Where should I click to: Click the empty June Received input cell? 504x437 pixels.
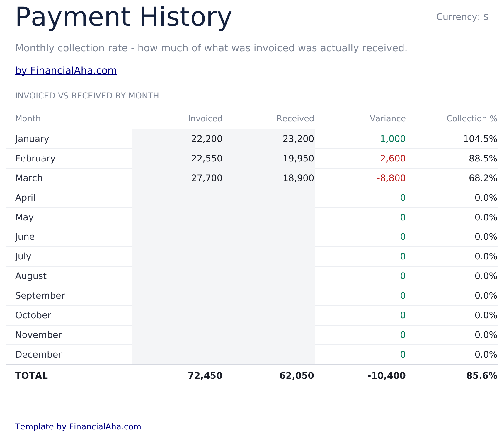269,237
